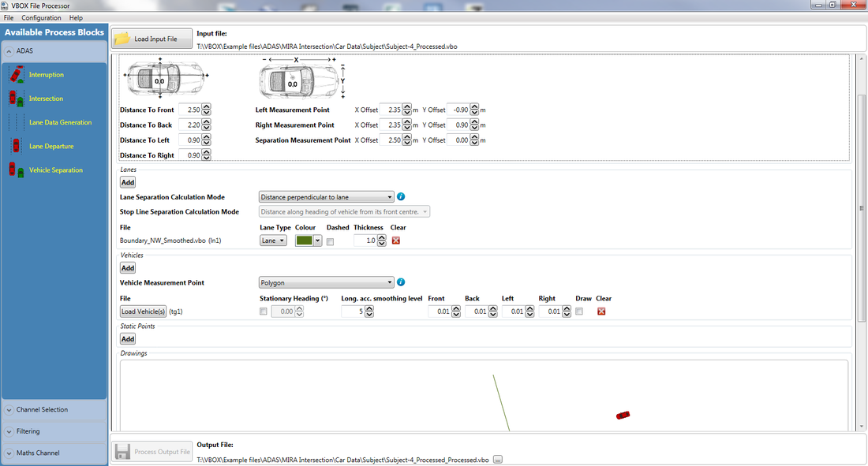
Task: Click the vertical scrollbar of the main panel
Action: 861,207
